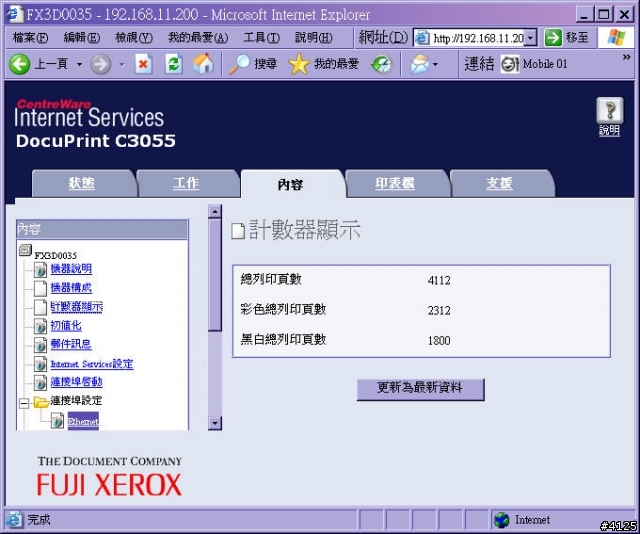Open Favorites star icon
The image size is (640, 534).
[298, 64]
